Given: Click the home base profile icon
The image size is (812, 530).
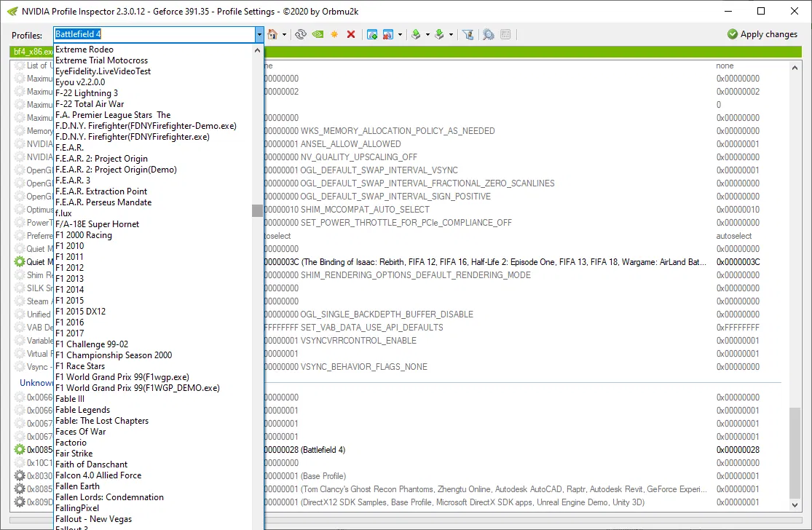Looking at the screenshot, I should [x=272, y=35].
